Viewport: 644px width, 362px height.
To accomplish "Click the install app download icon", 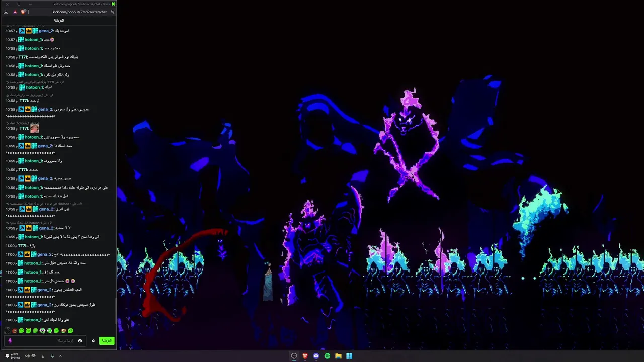I will [x=6, y=12].
